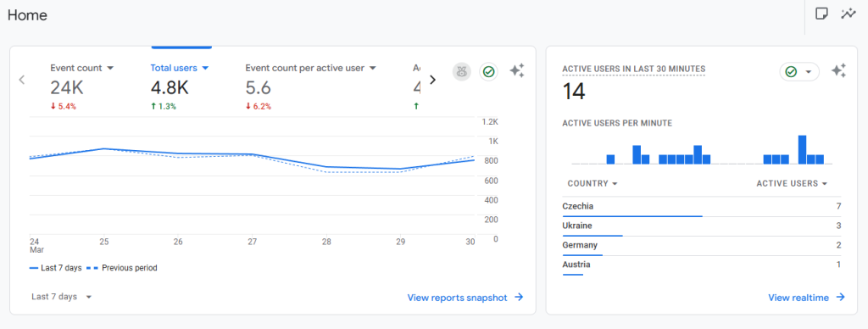Image resolution: width=868 pixels, height=329 pixels.
Task: Click the previous metrics arrow
Action: [x=22, y=80]
